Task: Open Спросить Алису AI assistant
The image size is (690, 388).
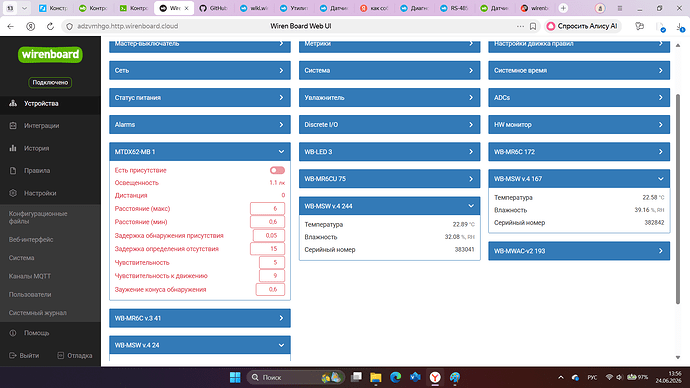Action: (583, 26)
